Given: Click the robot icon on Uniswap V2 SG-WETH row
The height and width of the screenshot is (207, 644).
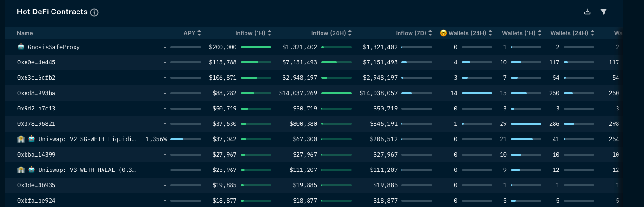Looking at the screenshot, I should click(31, 139).
